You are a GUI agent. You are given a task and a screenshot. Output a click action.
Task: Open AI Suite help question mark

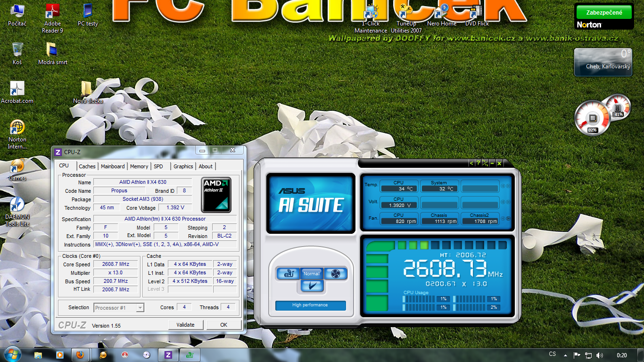[x=478, y=163]
